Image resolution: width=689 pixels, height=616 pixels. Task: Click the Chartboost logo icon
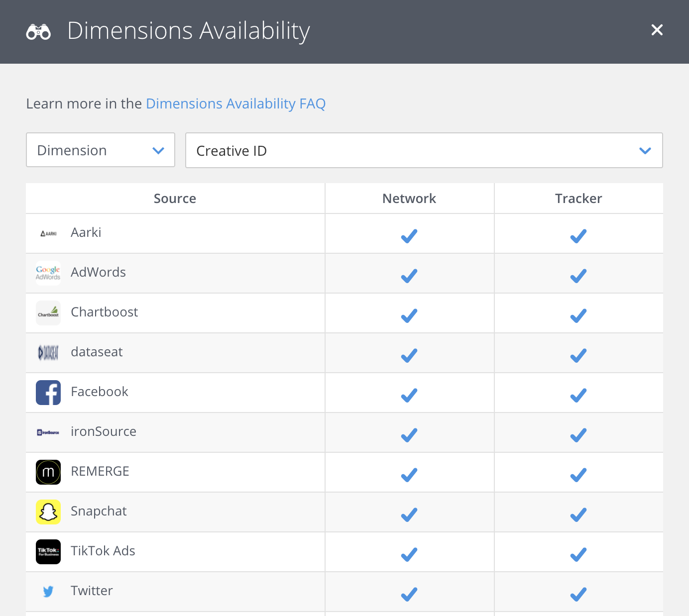point(48,313)
